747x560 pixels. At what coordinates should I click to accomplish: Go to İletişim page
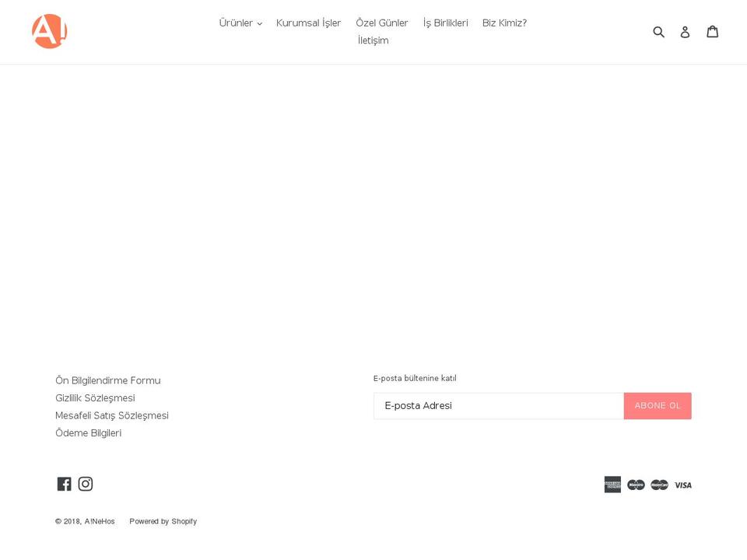(x=373, y=40)
